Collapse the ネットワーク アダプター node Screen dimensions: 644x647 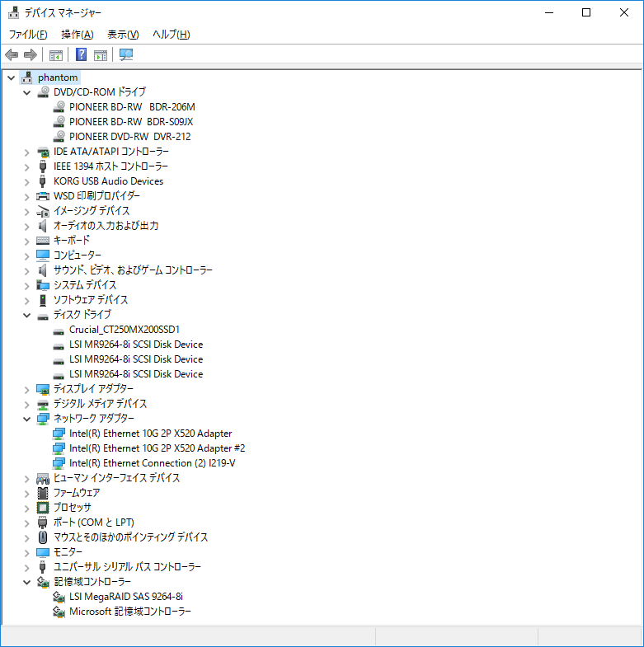27,419
